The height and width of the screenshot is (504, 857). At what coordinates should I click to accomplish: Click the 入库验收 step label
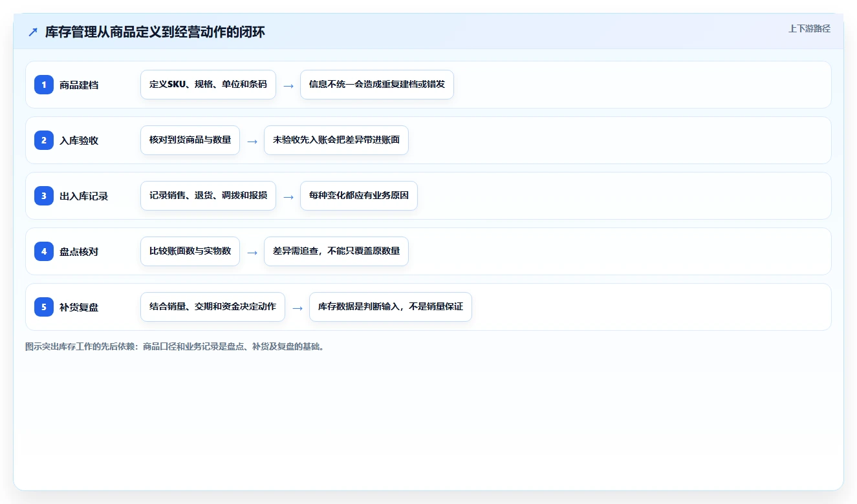click(x=79, y=140)
